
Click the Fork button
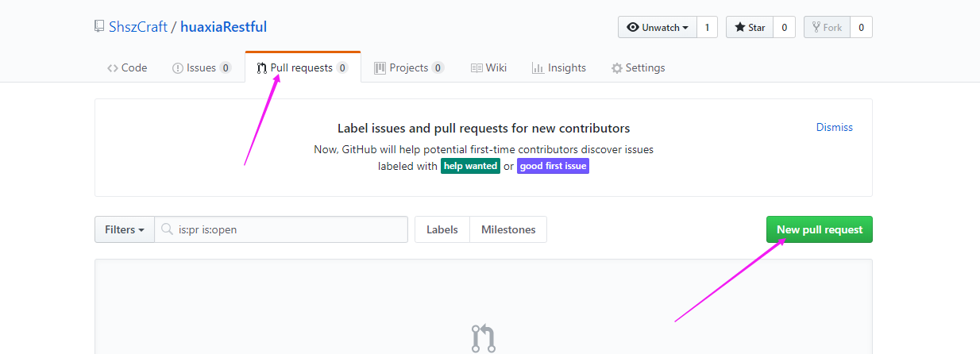pyautogui.click(x=827, y=27)
